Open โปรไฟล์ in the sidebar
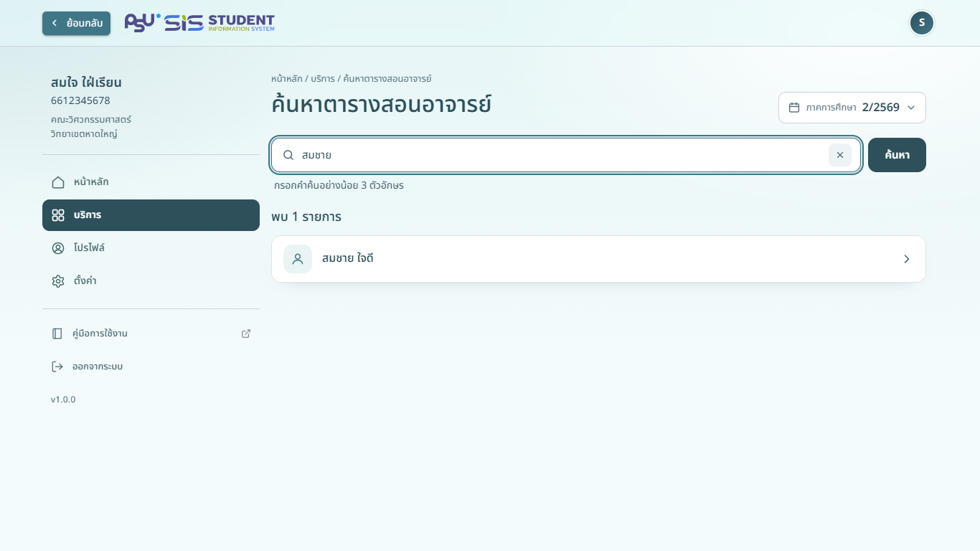This screenshot has width=980, height=551. (x=151, y=248)
